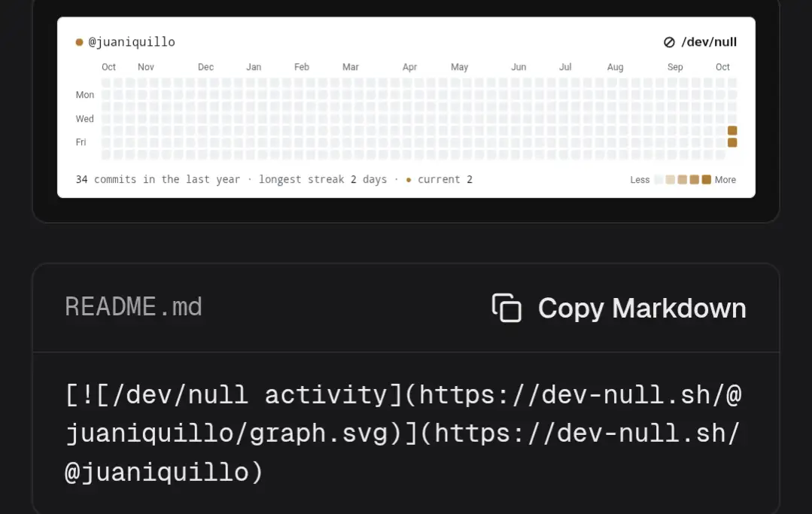Click the darkest legend swatch next to More
Image resolution: width=812 pixels, height=514 pixels.
pos(707,180)
